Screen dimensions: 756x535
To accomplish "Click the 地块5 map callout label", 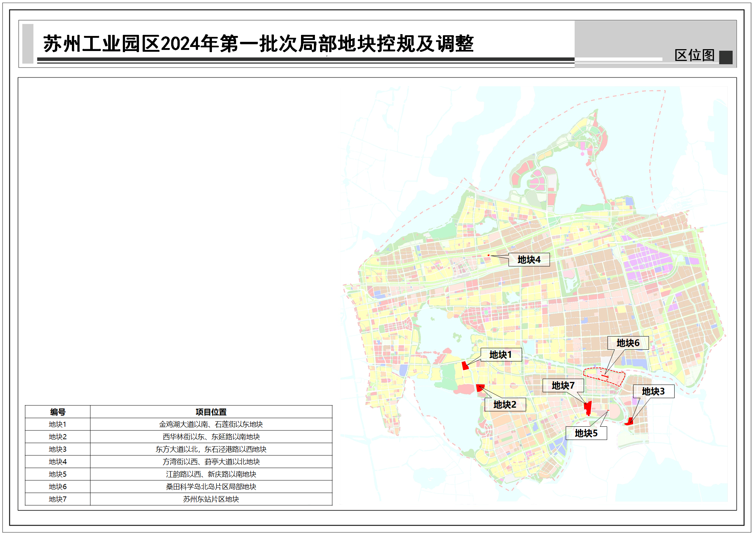I will tap(586, 433).
